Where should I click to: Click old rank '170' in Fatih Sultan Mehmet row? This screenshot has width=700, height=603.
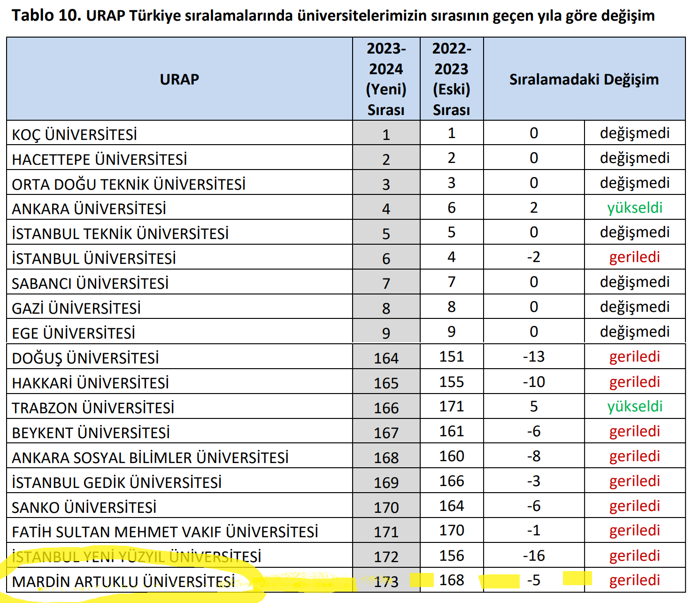452,530
